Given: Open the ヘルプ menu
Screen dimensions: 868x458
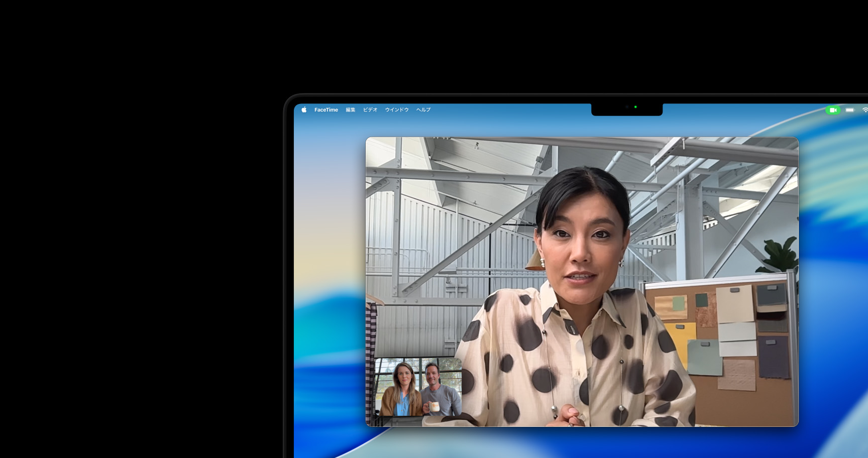Looking at the screenshot, I should 423,109.
